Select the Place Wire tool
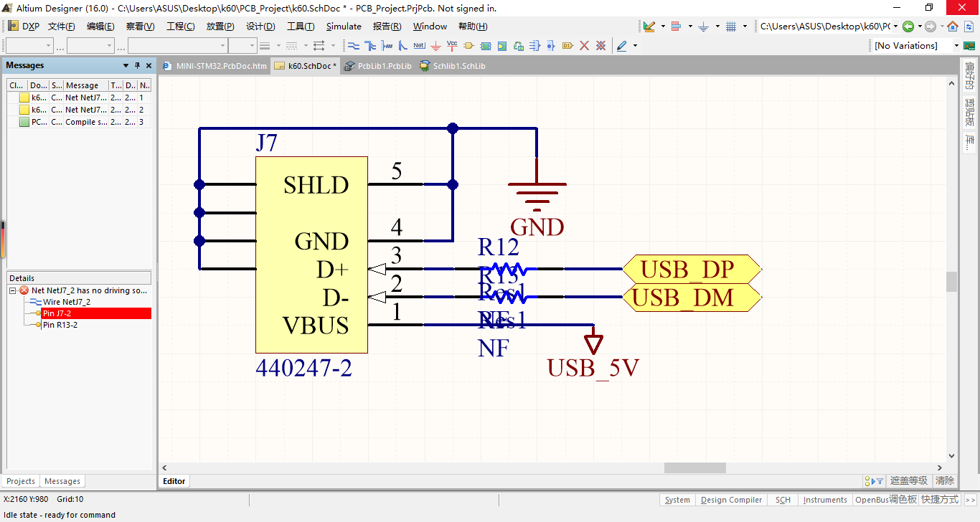980x522 pixels. [354, 45]
